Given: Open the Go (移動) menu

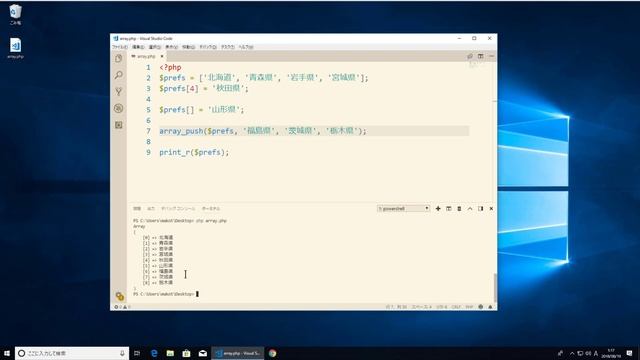Looking at the screenshot, I should (x=188, y=47).
